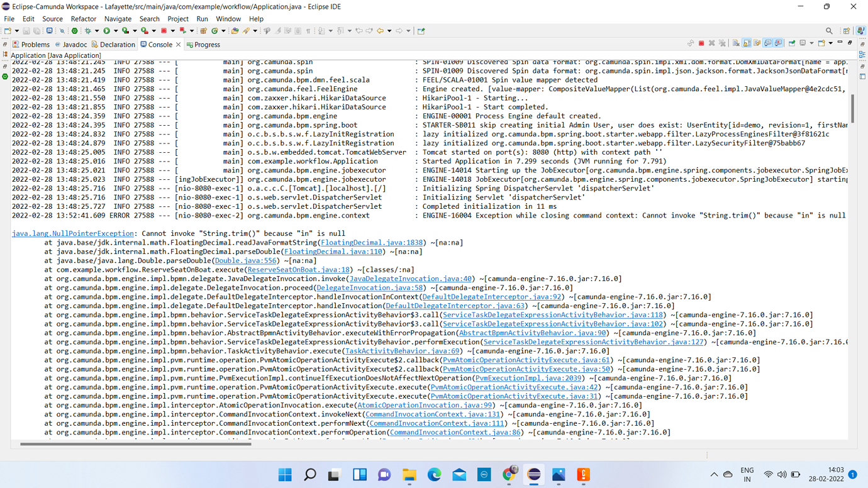Switch to the Progress tab
This screenshot has height=488, width=868.
tap(203, 45)
